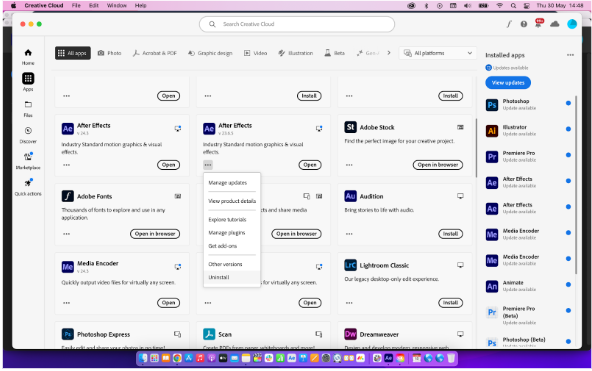
Task: Open After Effects v24.3 with Open button
Action: [168, 165]
